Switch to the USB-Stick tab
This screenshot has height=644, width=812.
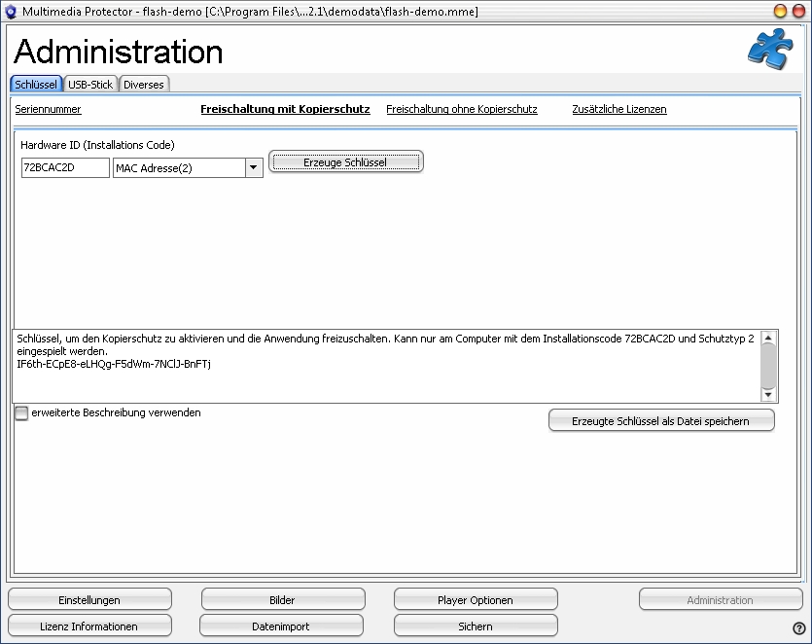coord(90,85)
